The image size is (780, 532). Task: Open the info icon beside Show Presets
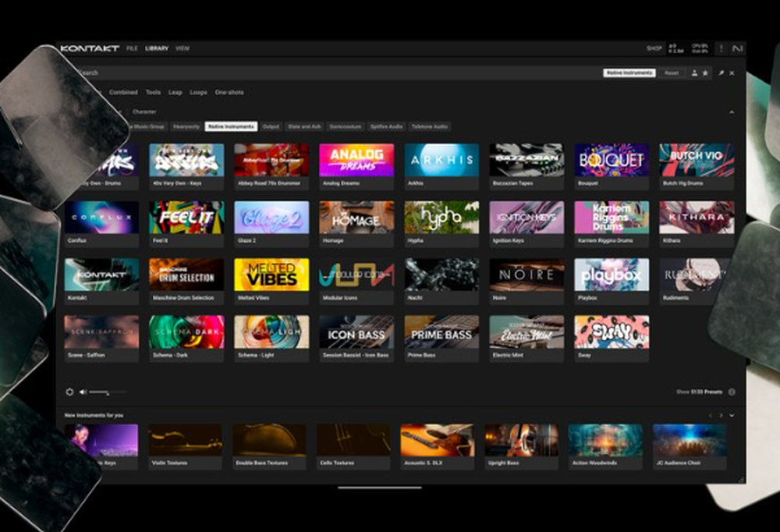tap(732, 392)
